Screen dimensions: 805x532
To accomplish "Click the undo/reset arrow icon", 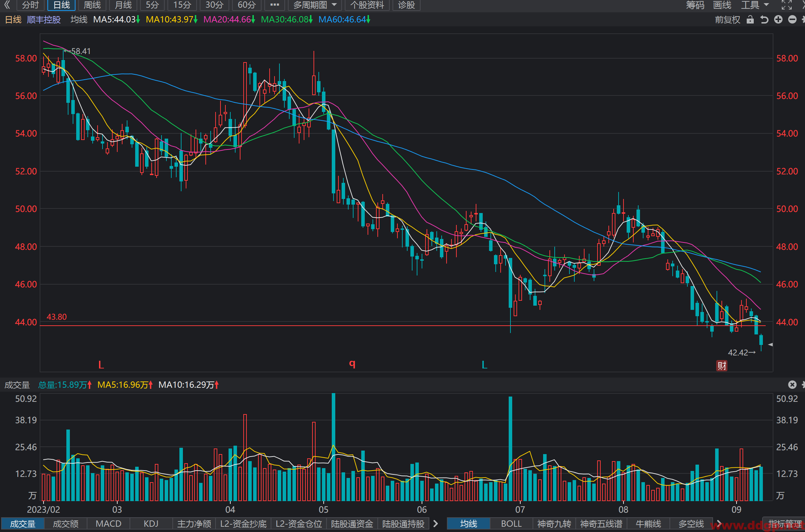I will click(764, 20).
